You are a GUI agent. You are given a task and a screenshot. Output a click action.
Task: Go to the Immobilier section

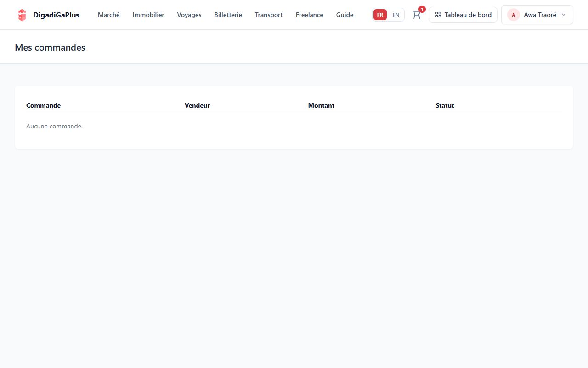click(x=148, y=15)
